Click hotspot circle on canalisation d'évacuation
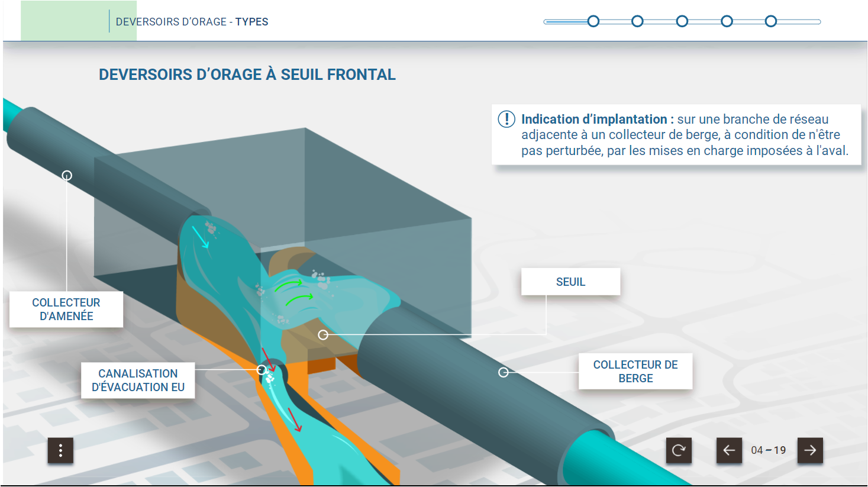 262,370
